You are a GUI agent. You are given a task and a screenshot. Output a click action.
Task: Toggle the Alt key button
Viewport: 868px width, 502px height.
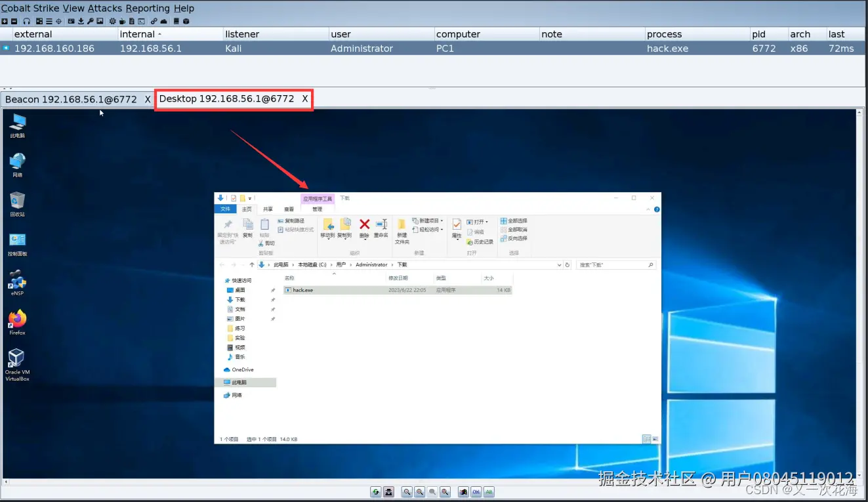pyautogui.click(x=489, y=492)
